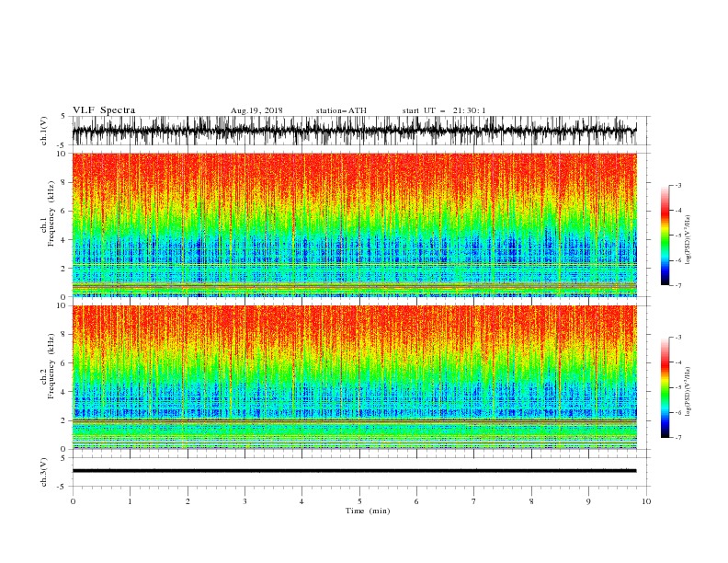Viewport: 728px width, 563px height.
Task: Click the ch.2 spectrogram color scale bar
Action: 665,387
